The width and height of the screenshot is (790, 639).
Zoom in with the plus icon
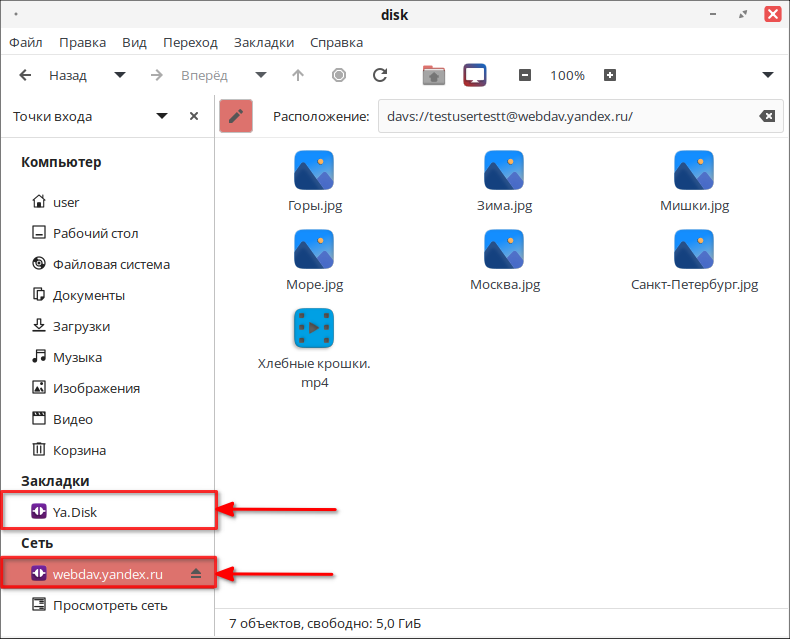click(610, 75)
